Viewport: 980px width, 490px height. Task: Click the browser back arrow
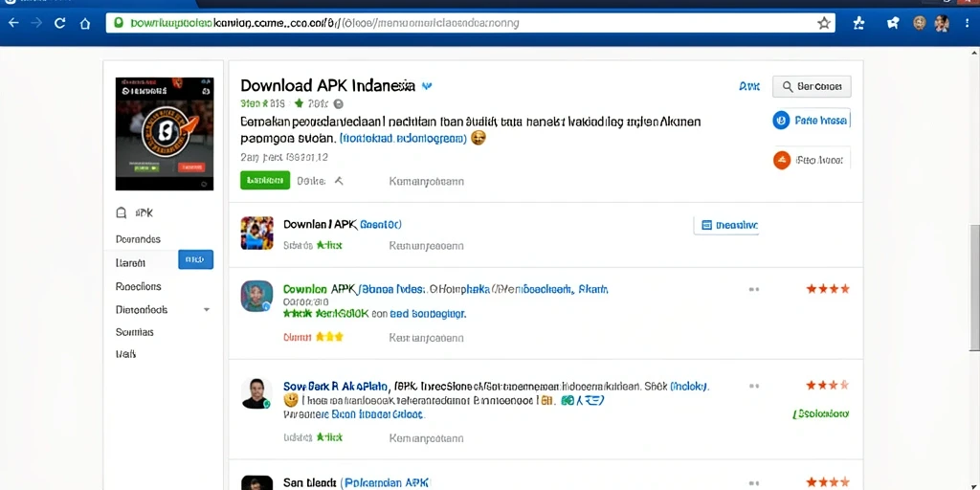13,23
